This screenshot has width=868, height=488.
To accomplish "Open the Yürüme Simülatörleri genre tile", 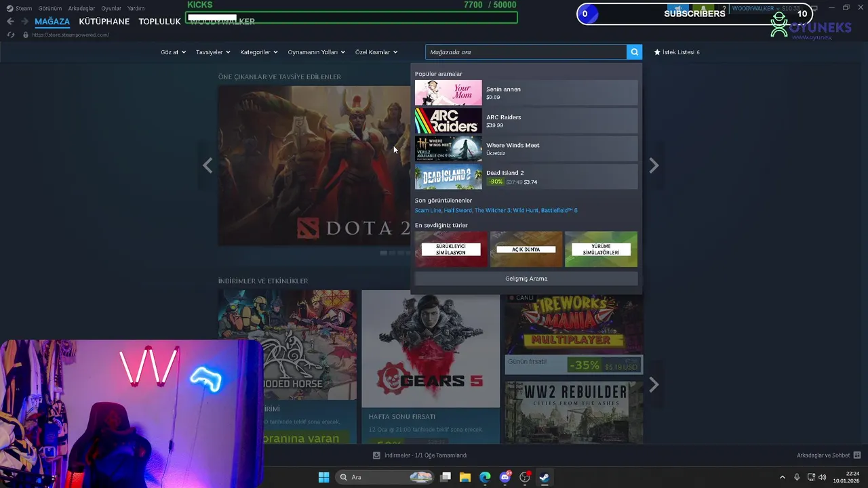I will pos(601,249).
